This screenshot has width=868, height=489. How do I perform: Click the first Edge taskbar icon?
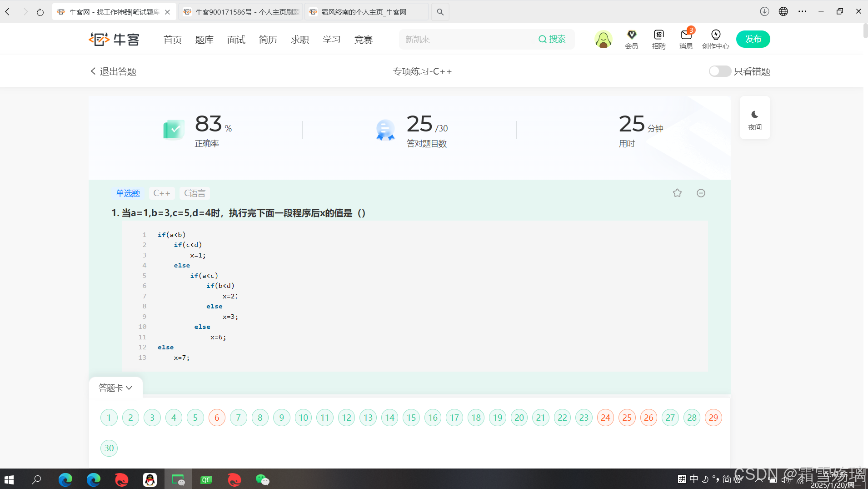point(65,479)
